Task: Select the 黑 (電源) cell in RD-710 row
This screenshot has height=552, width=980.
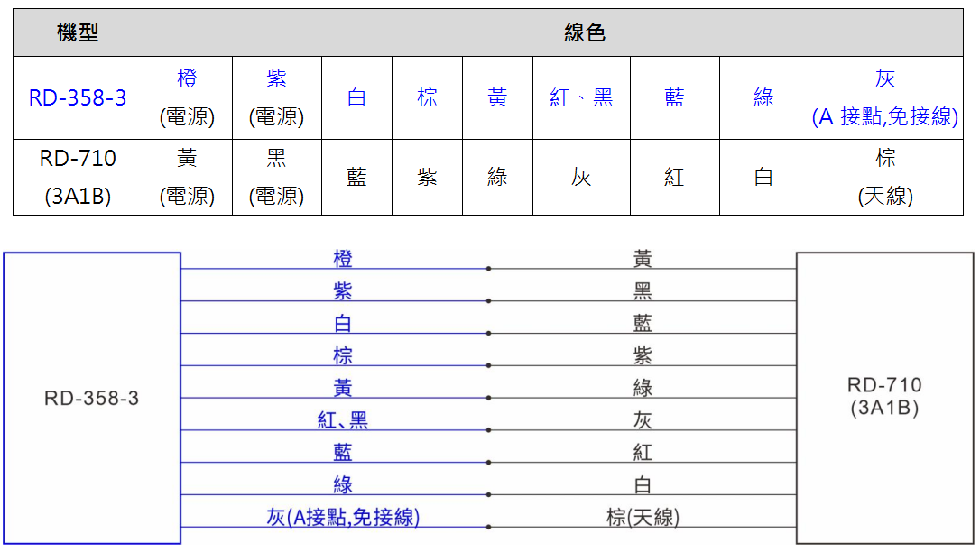Action: [x=276, y=177]
